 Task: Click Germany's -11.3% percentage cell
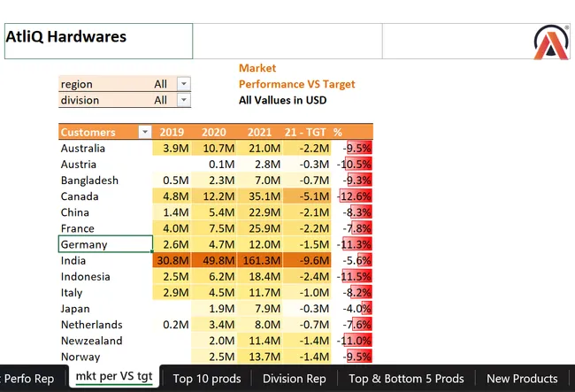pyautogui.click(x=352, y=244)
